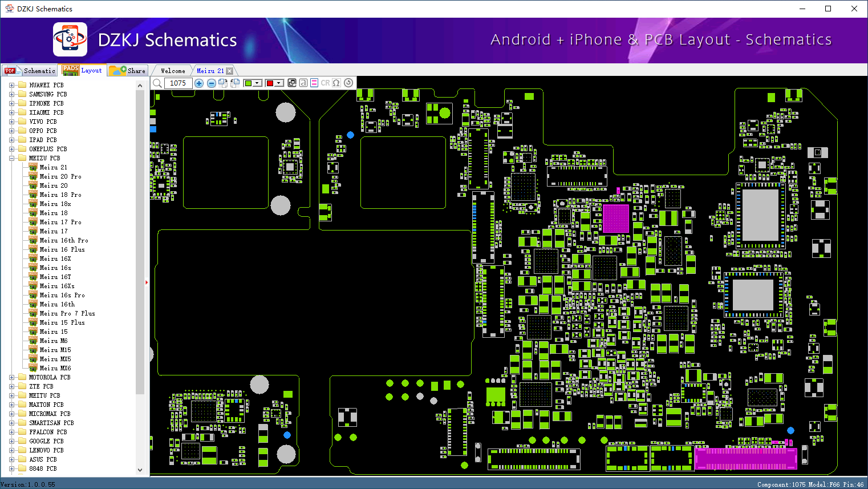Click the pink bars toolbar icon
Image resolution: width=868 pixels, height=489 pixels.
click(x=314, y=83)
